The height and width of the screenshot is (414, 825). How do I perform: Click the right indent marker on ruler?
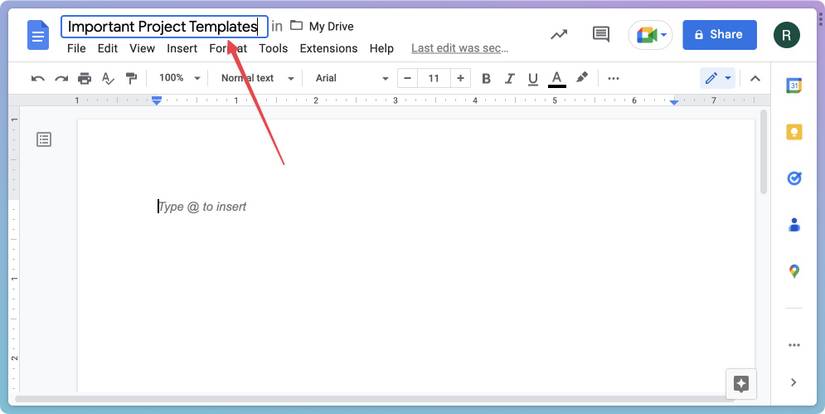point(674,101)
